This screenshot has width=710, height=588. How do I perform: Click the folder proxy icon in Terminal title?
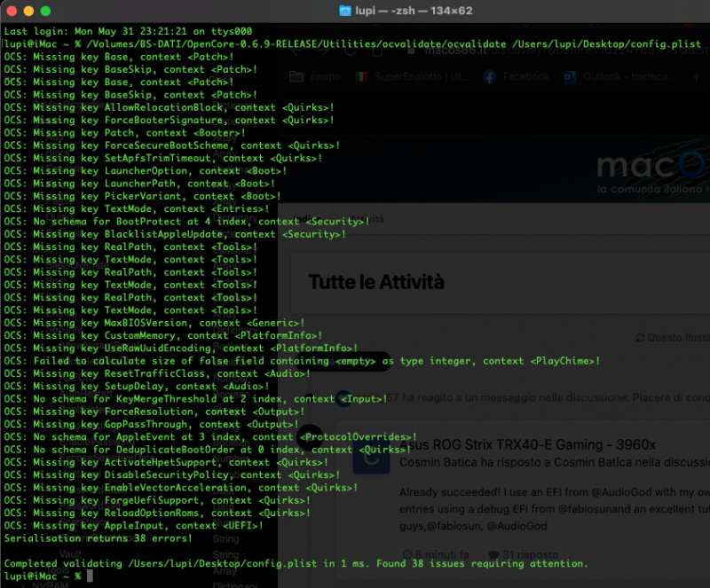coord(345,11)
